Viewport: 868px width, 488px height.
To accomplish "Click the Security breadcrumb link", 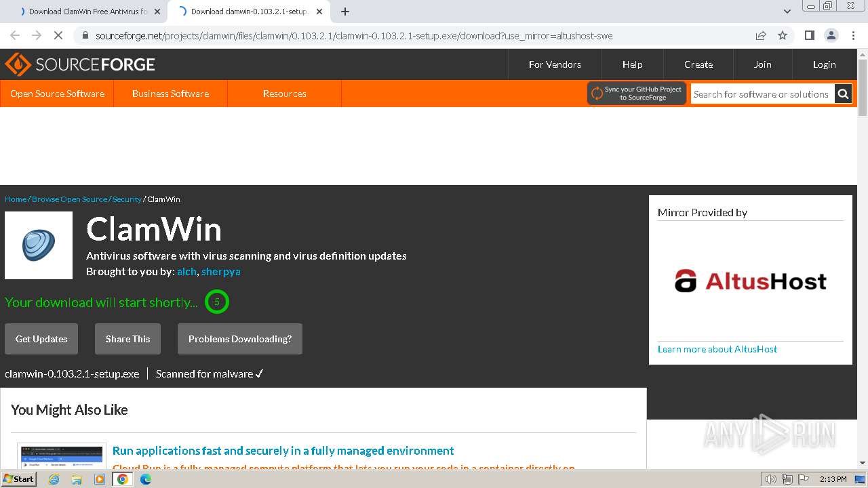I will [127, 199].
